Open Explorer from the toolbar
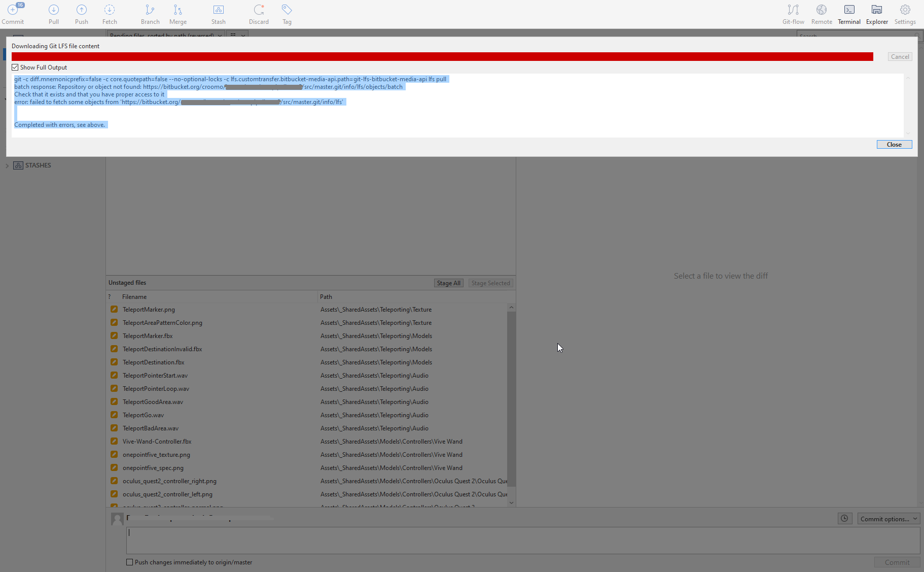The height and width of the screenshot is (572, 924). 877,14
